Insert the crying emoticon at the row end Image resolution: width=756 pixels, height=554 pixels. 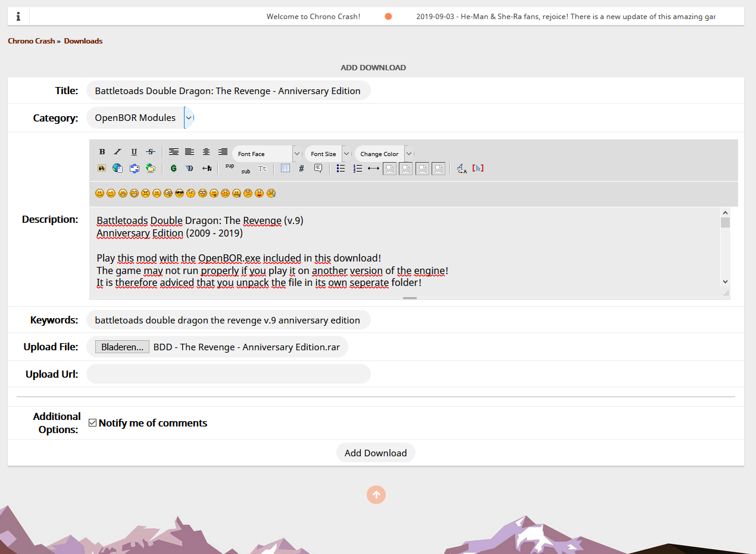[x=271, y=193]
